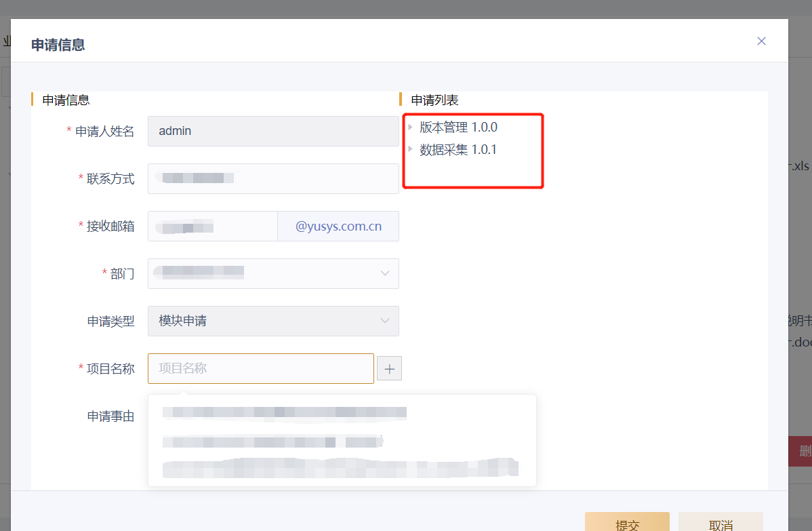Choose the third project name suggestion
Viewport: 812px width, 531px height.
click(340, 469)
